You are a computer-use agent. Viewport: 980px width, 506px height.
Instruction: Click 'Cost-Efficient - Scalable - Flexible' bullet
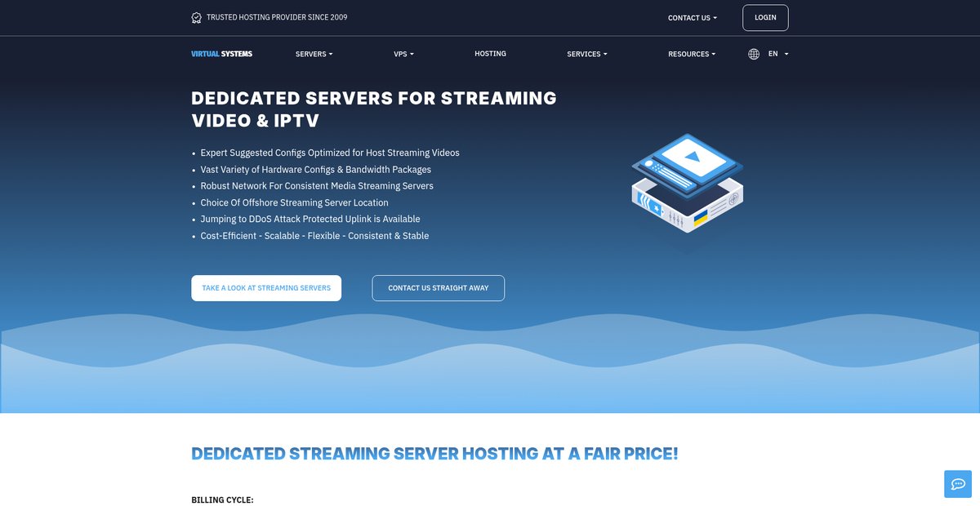click(314, 236)
